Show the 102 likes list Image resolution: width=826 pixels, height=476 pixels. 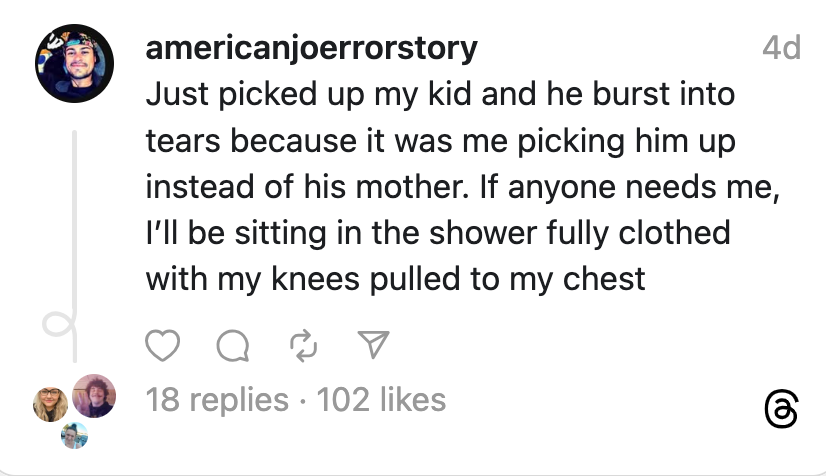tap(381, 400)
